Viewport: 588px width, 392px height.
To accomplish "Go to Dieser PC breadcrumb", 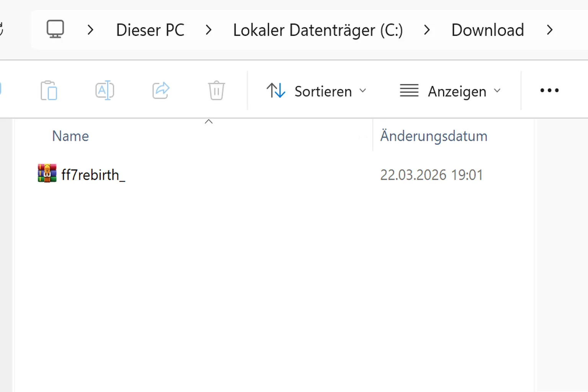I will pyautogui.click(x=150, y=30).
